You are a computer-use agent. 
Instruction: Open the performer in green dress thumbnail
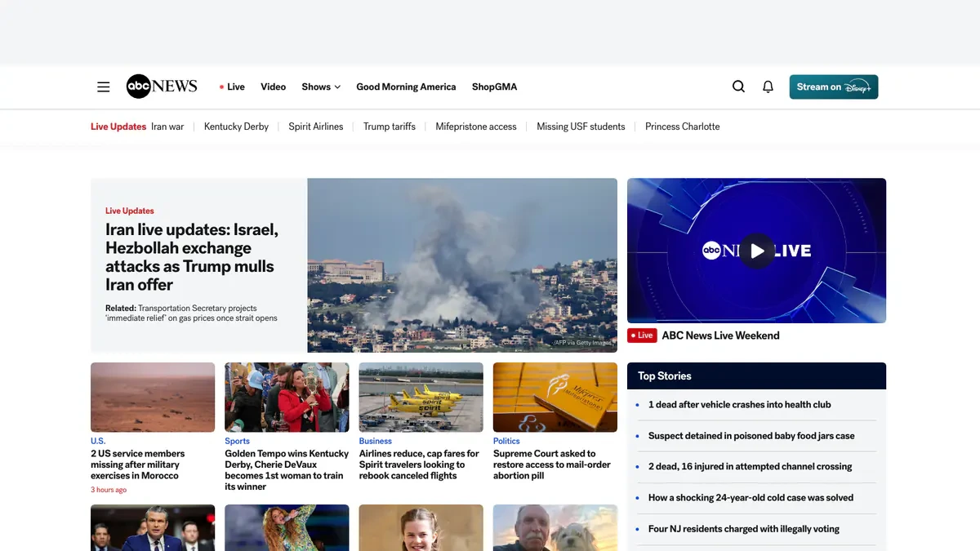point(287,527)
